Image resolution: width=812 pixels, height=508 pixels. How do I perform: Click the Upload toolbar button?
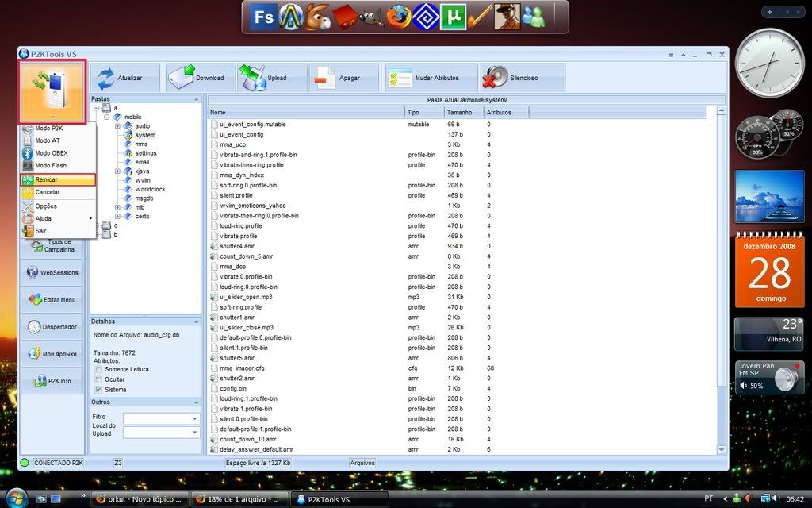[x=271, y=79]
